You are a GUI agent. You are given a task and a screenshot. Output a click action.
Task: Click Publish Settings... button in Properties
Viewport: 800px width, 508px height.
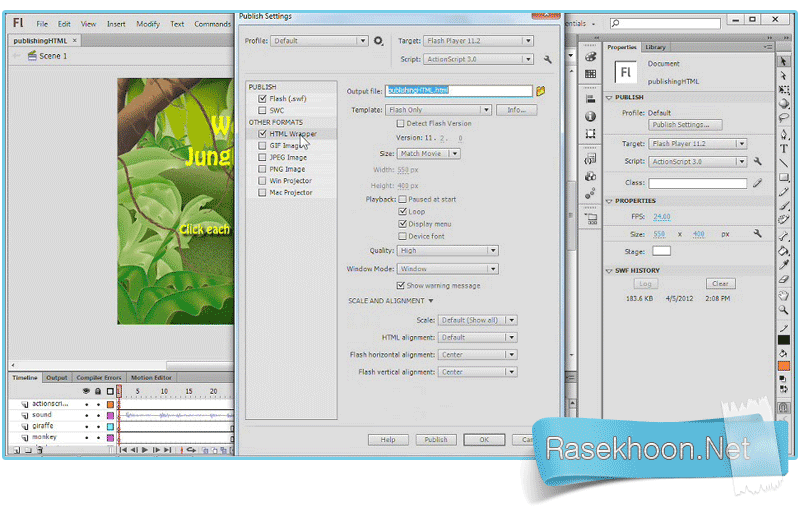(685, 124)
